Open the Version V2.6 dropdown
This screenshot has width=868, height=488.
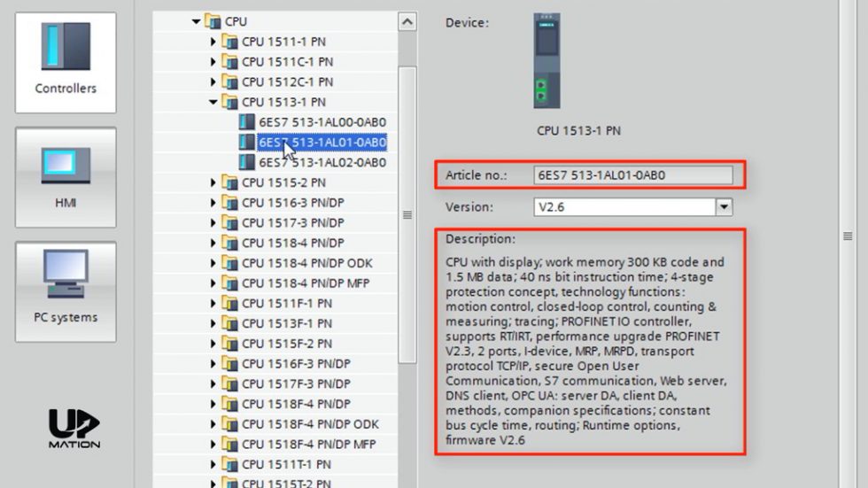pyautogui.click(x=724, y=206)
